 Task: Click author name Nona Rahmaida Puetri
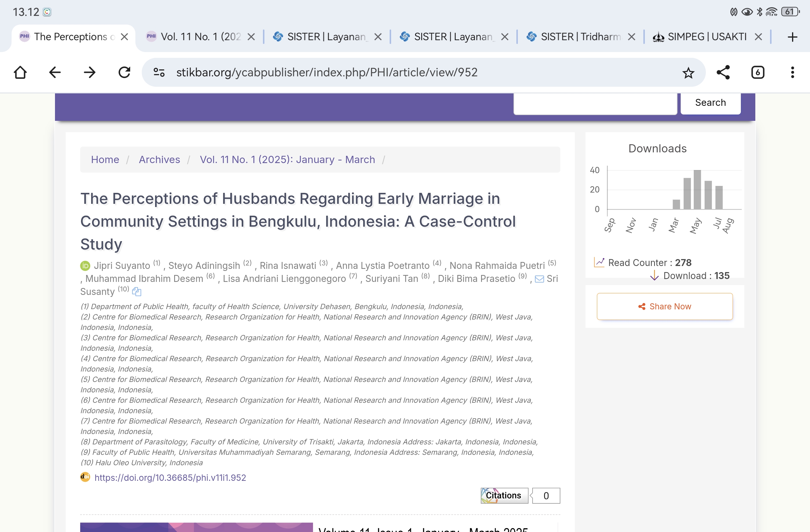click(x=497, y=266)
